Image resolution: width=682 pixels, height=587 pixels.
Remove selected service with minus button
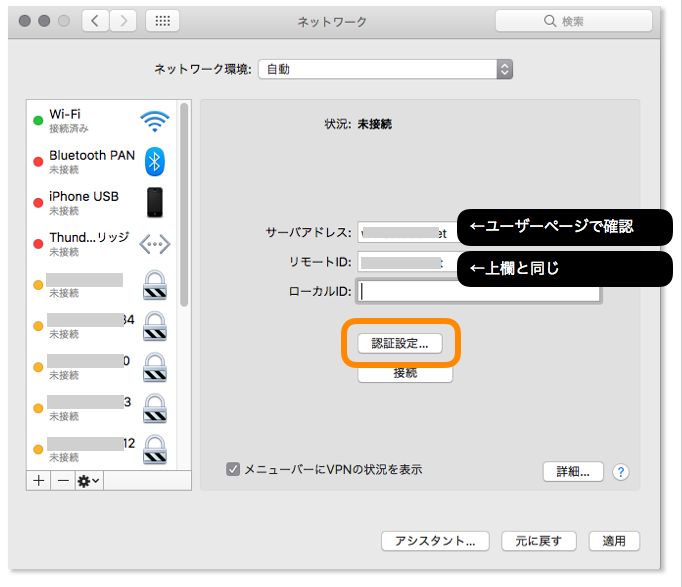click(63, 480)
